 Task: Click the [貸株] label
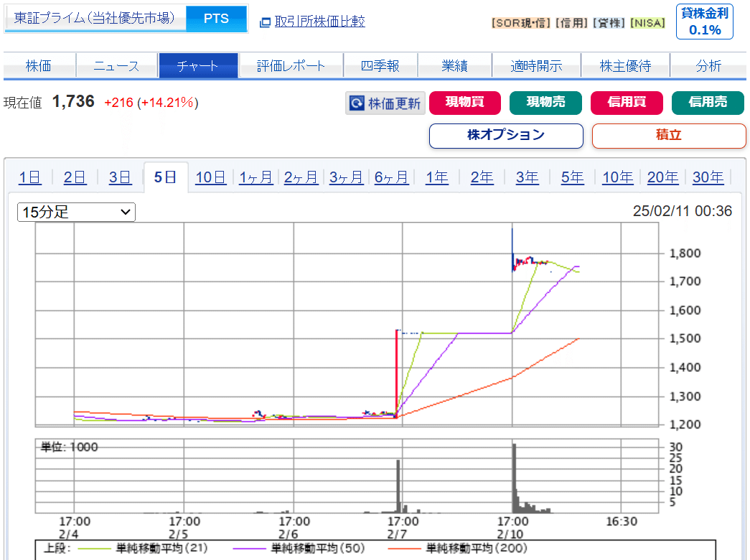point(609,23)
